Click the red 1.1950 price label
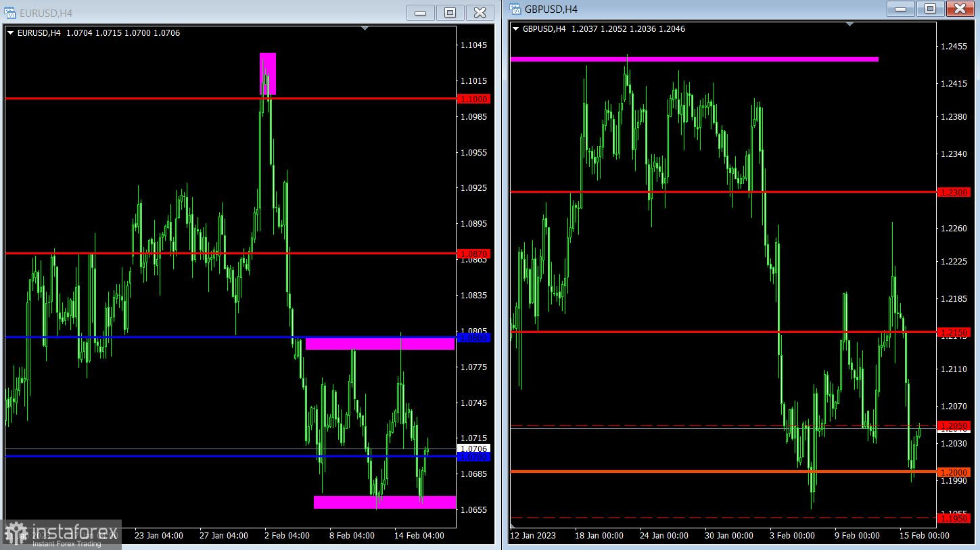The width and height of the screenshot is (980, 550). coord(954,518)
